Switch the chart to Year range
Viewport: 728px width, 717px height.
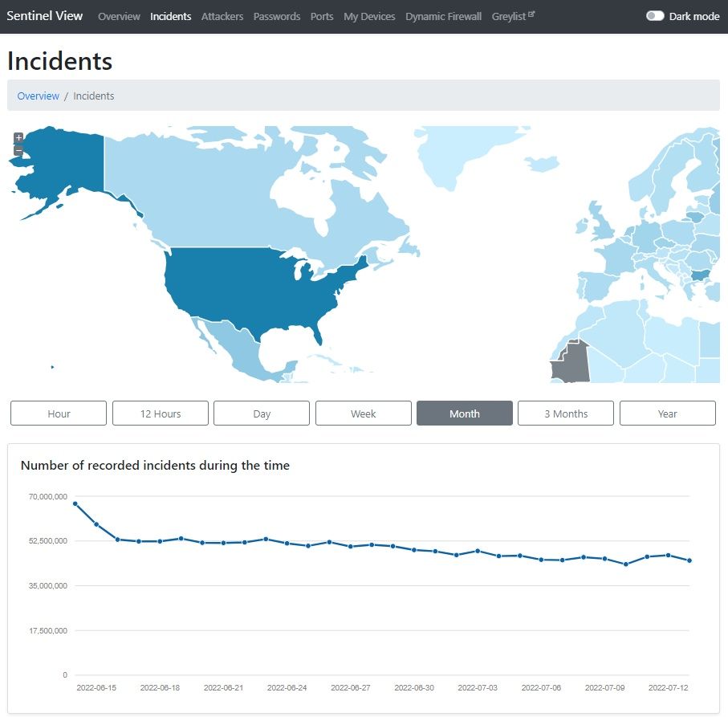667,413
